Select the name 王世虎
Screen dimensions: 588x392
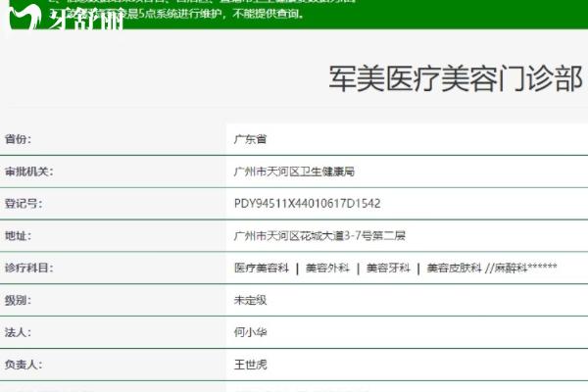point(250,365)
